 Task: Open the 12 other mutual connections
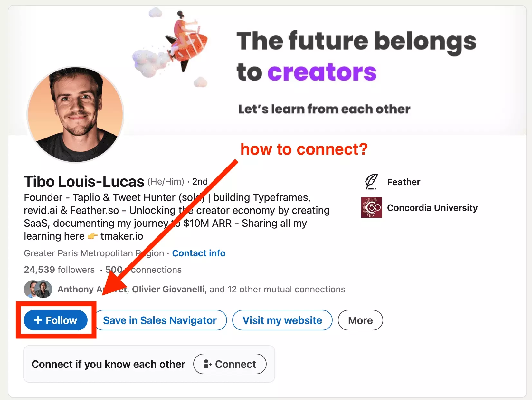pyautogui.click(x=277, y=289)
